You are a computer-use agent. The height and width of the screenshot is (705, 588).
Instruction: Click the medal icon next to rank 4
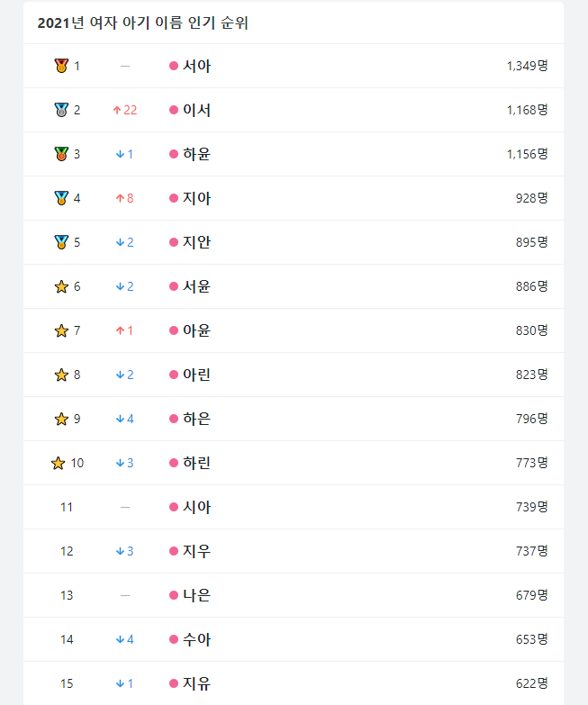tap(61, 198)
